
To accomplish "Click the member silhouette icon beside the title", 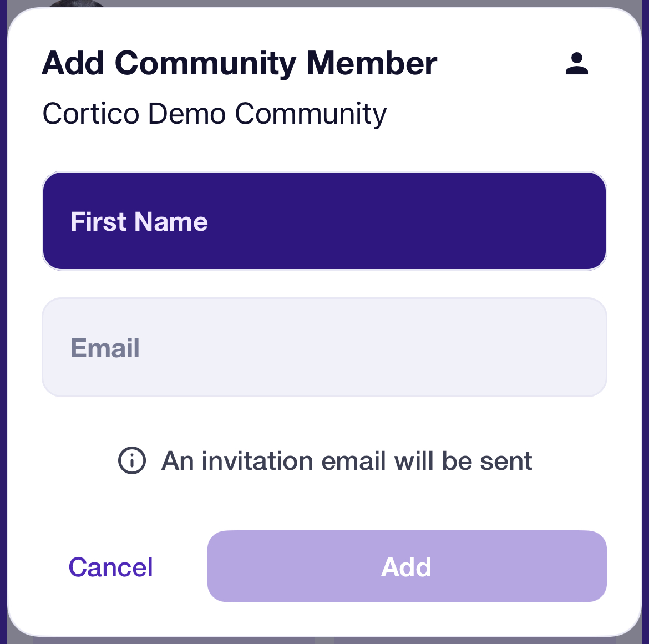I will (x=576, y=63).
